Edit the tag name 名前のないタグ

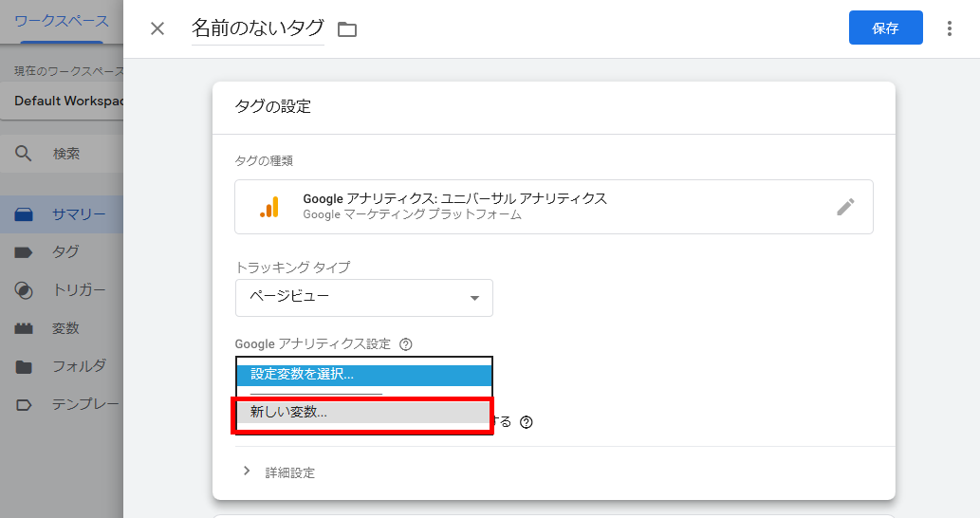click(x=257, y=28)
